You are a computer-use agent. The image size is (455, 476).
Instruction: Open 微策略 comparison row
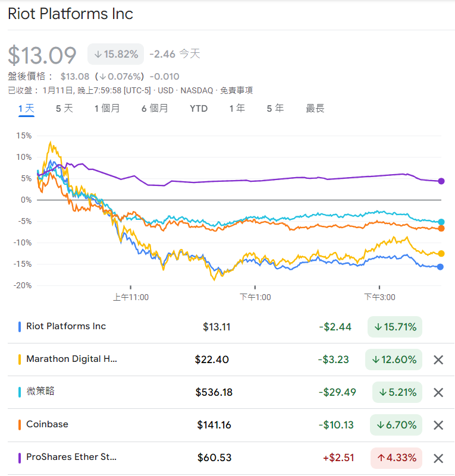(x=231, y=393)
